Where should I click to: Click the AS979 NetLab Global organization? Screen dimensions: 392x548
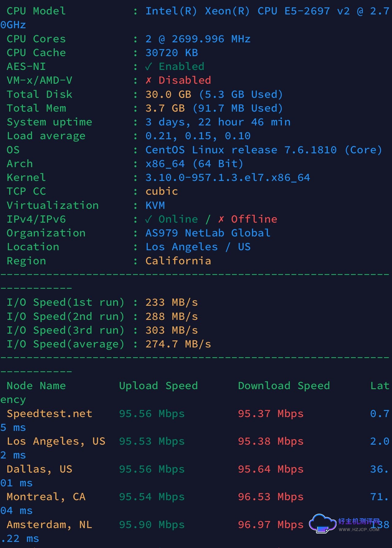(208, 233)
